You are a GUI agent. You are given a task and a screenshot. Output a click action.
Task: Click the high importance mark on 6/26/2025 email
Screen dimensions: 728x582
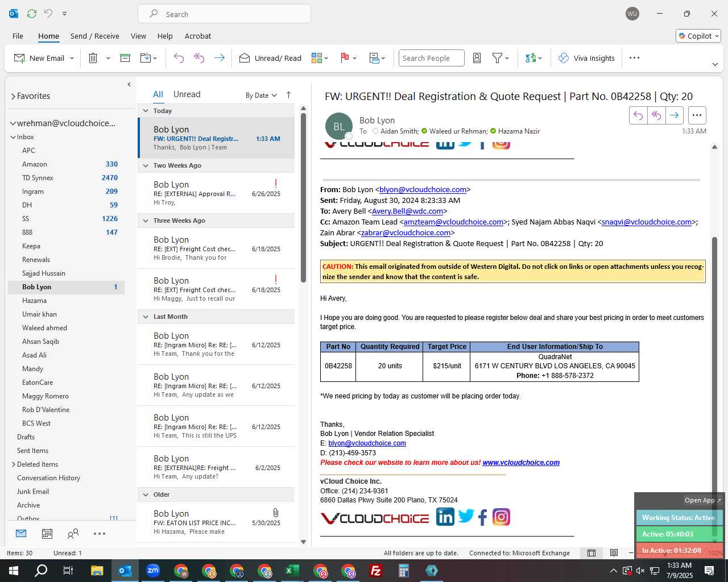coord(276,184)
